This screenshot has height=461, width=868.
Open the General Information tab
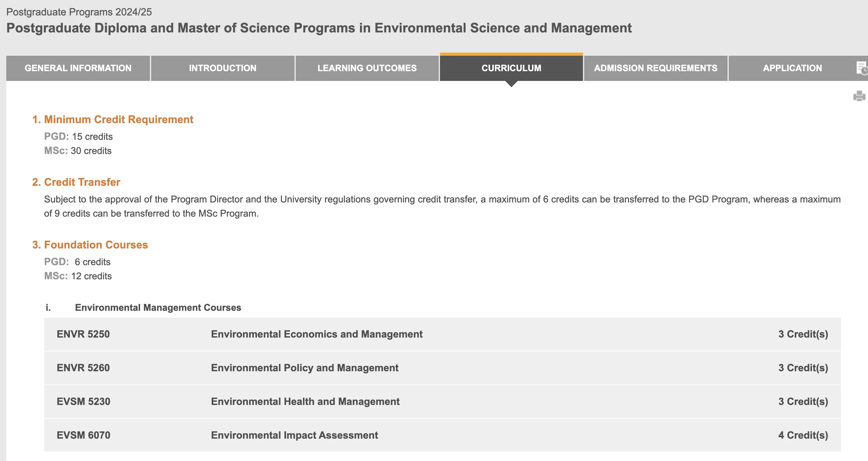tap(78, 68)
